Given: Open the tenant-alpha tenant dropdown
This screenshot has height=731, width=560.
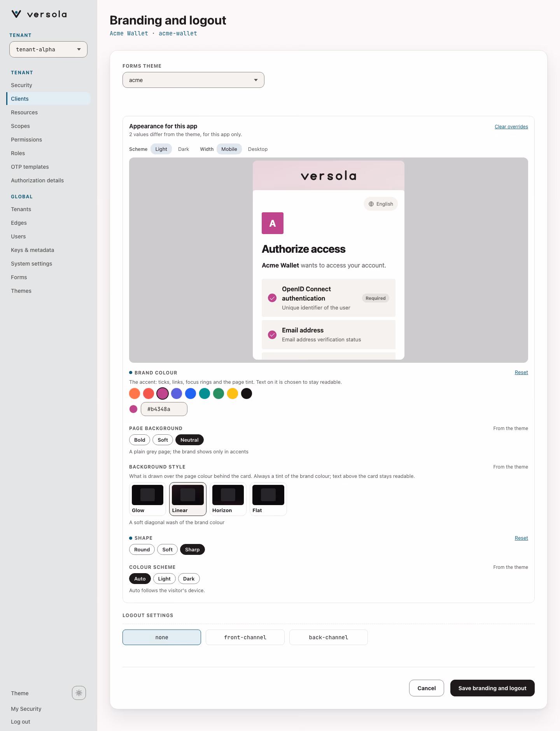Looking at the screenshot, I should tap(48, 49).
